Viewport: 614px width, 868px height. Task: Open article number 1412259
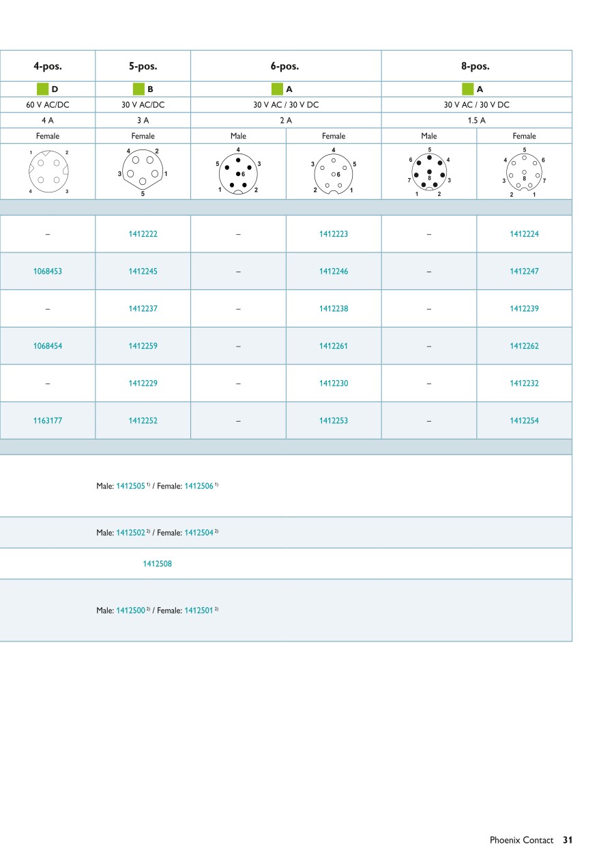pyautogui.click(x=143, y=346)
